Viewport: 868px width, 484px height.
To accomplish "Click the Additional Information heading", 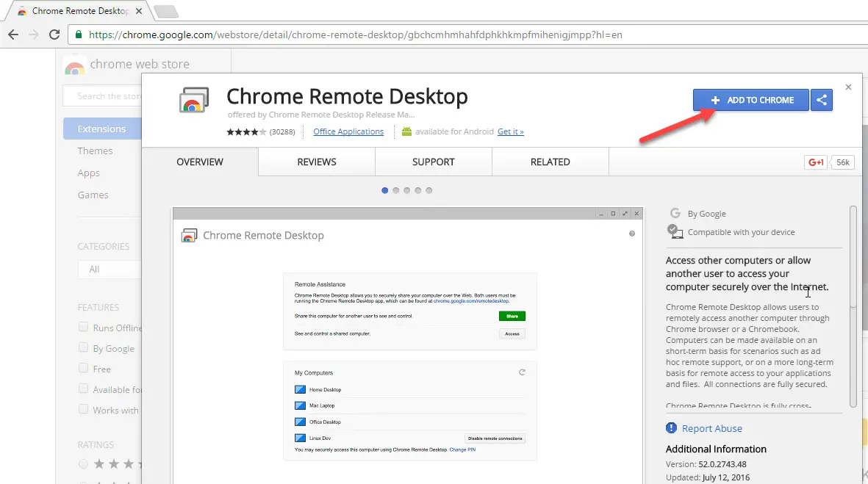I will click(x=716, y=449).
